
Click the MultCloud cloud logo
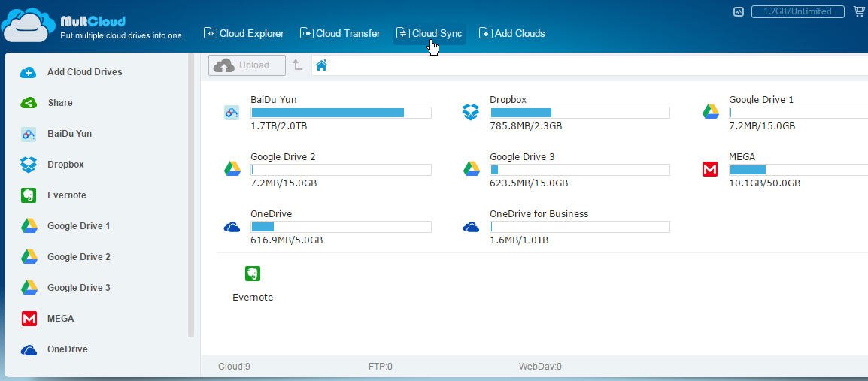28,25
